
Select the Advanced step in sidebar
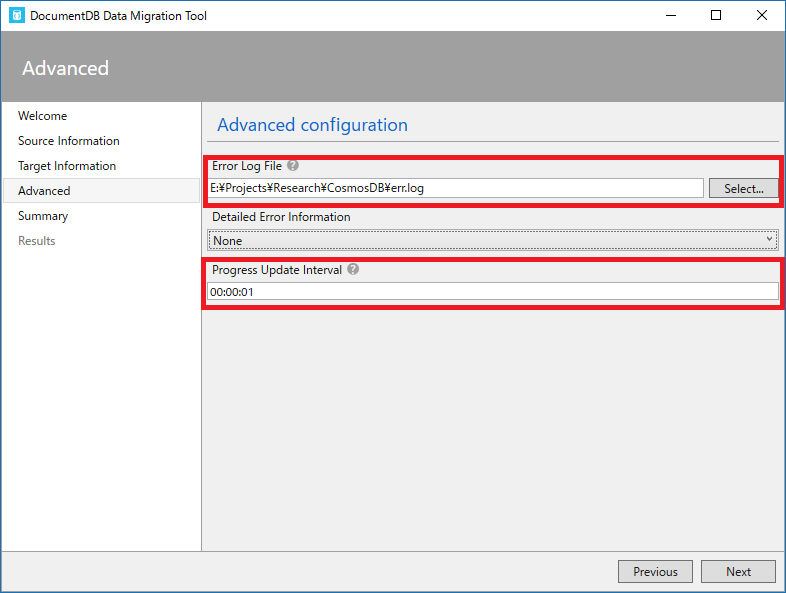click(101, 190)
